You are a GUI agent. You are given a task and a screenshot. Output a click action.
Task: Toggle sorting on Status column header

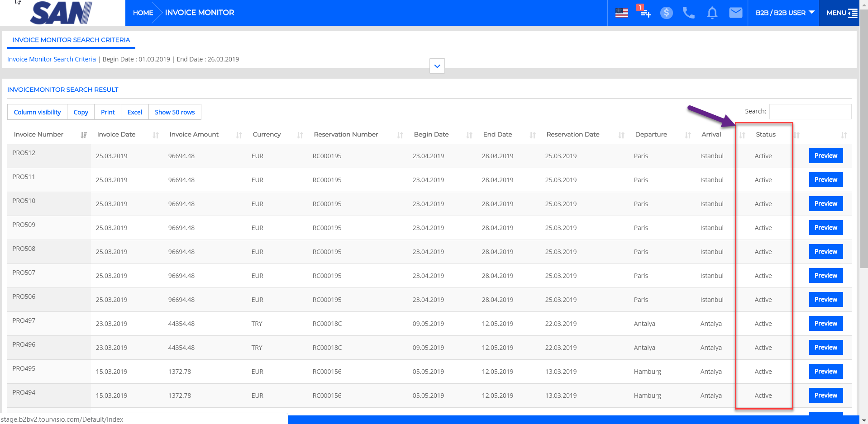[765, 135]
